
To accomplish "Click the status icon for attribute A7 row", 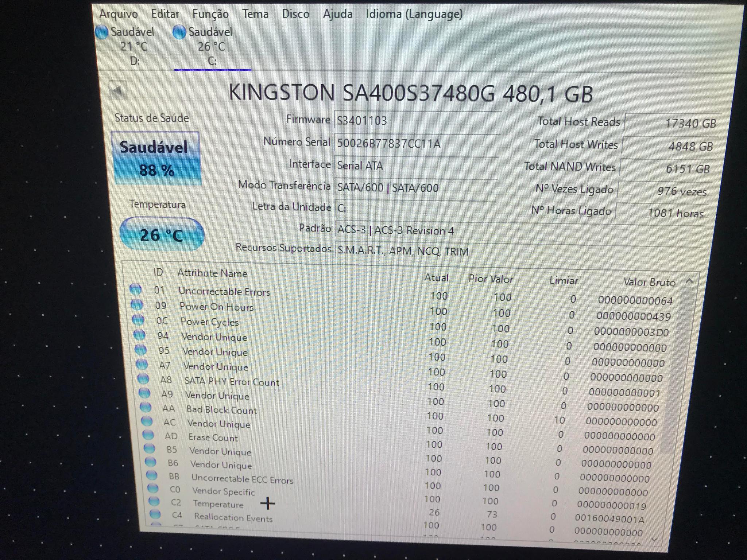I will tap(142, 364).
